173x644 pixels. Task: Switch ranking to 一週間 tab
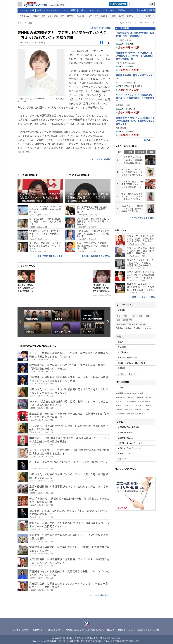pos(129,152)
